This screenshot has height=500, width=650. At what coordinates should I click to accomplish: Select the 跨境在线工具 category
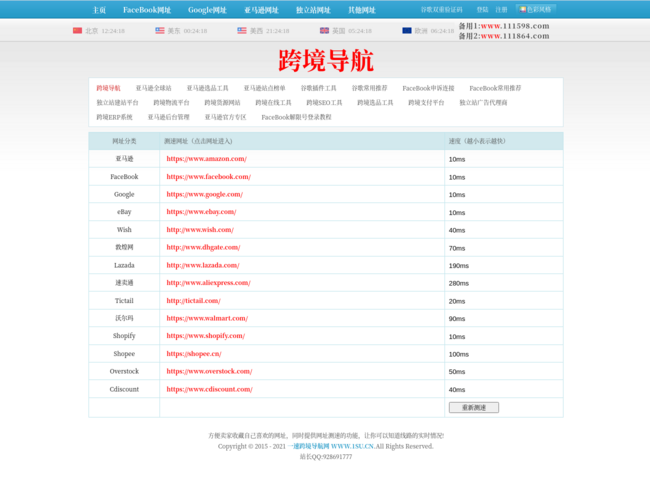click(x=273, y=102)
